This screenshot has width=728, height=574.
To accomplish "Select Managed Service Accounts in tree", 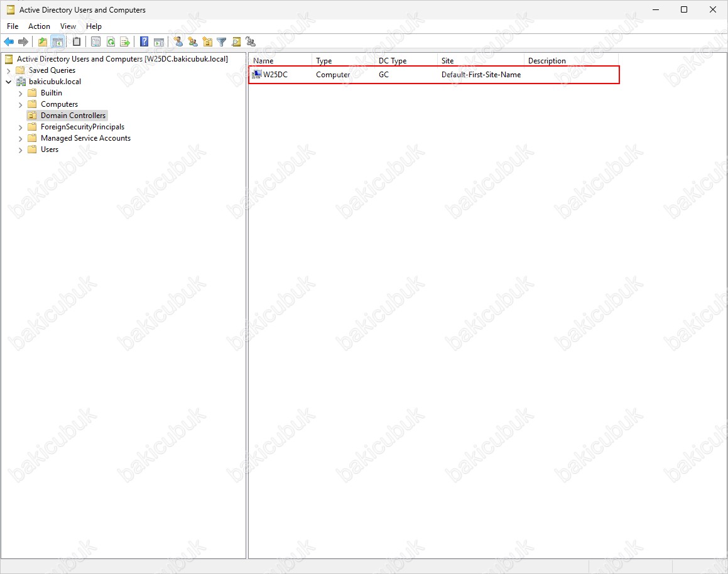I will tap(86, 138).
